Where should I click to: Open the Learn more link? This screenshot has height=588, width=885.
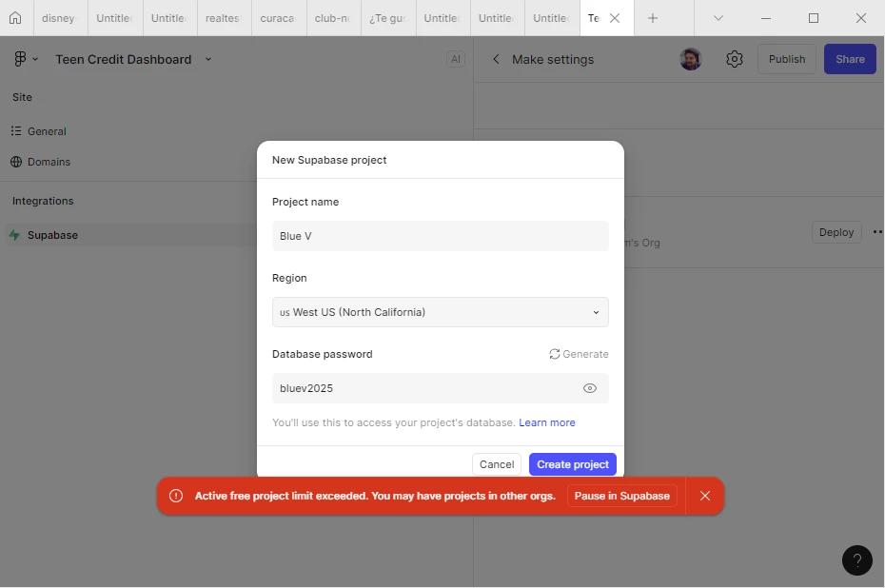tap(547, 422)
